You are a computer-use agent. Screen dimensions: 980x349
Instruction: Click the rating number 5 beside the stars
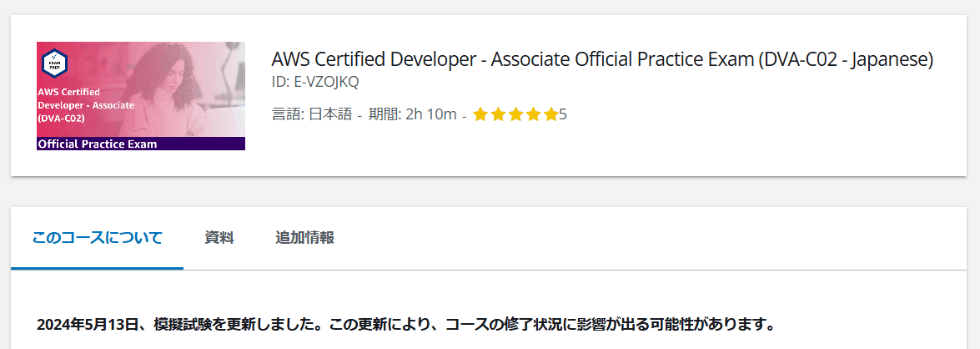tap(562, 114)
